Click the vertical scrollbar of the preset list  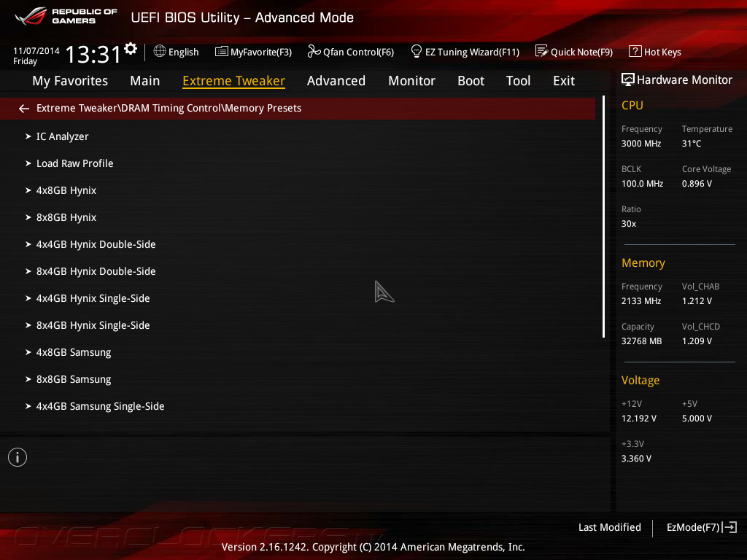[603, 217]
